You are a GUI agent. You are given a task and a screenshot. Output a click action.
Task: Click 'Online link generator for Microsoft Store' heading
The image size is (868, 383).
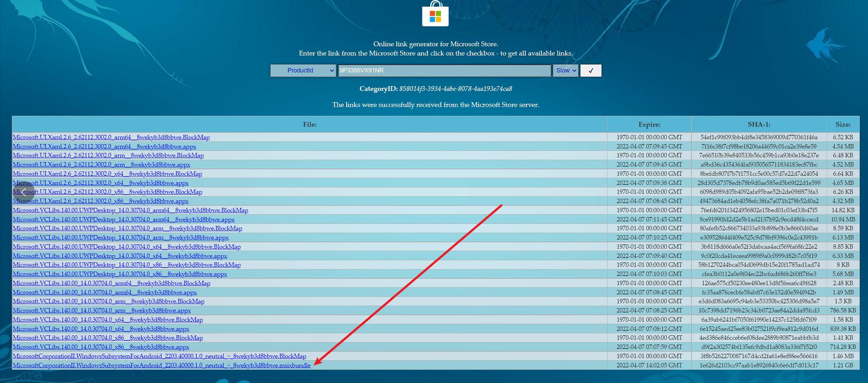[x=436, y=44]
